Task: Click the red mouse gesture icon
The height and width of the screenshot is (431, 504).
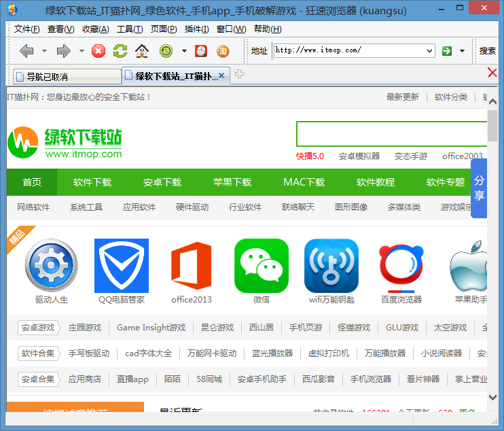Action: tap(201, 51)
